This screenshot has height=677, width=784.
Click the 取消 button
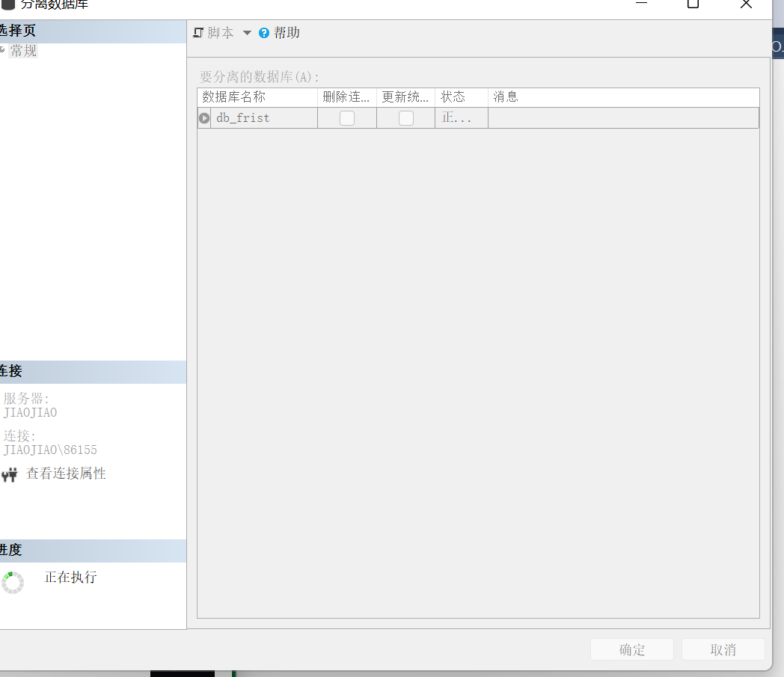point(723,649)
